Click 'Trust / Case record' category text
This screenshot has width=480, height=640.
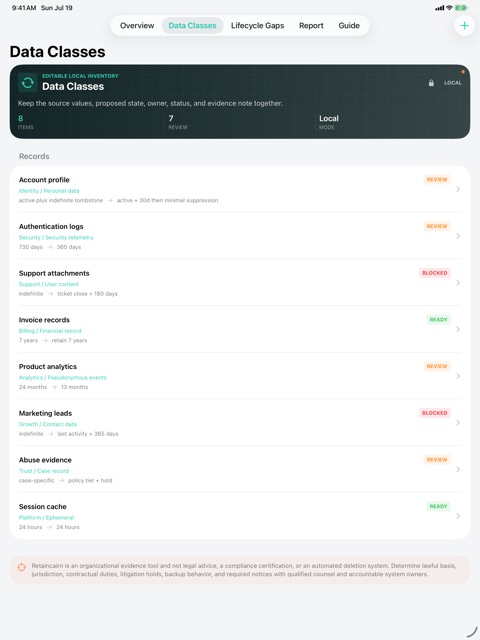point(44,471)
